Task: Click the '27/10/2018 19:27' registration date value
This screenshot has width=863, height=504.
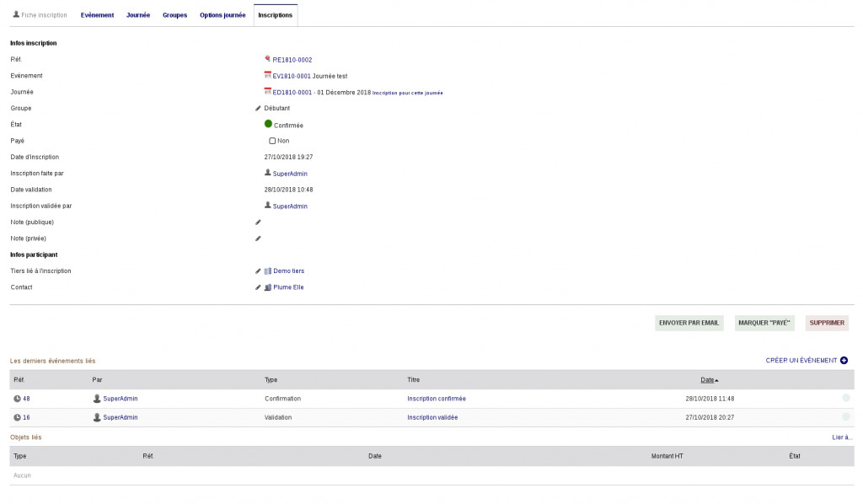Action: (288, 158)
